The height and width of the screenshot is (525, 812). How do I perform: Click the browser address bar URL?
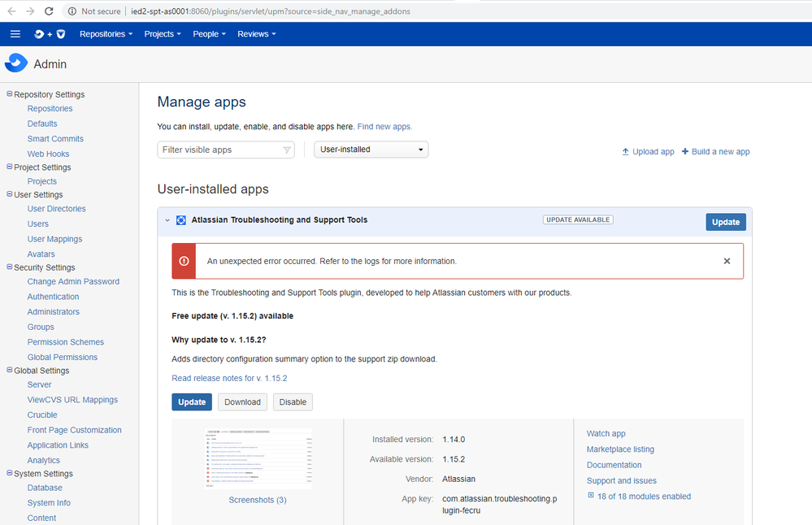point(271,11)
